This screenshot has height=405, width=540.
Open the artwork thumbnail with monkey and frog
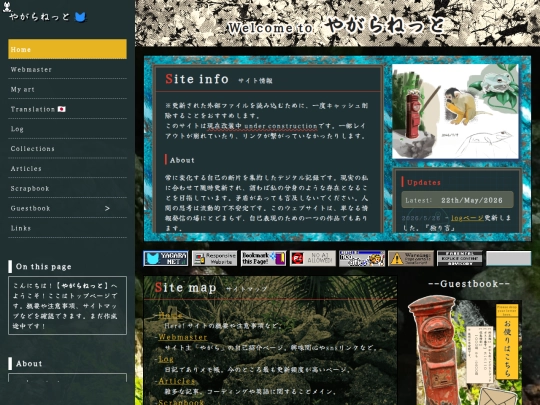click(x=455, y=112)
